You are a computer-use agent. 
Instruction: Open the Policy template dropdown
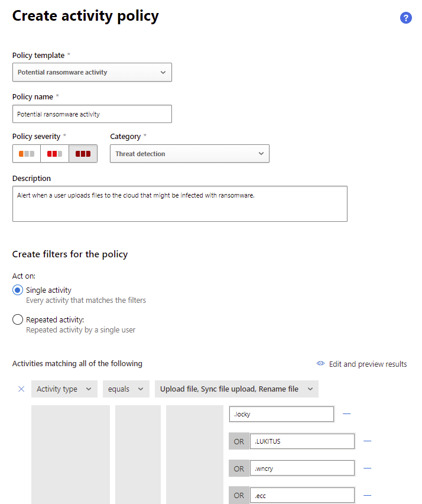pos(92,72)
